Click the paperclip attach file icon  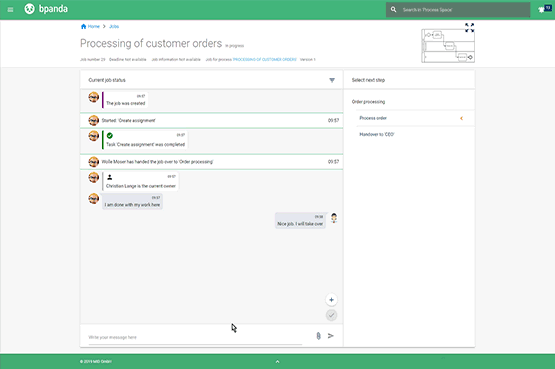pos(318,336)
